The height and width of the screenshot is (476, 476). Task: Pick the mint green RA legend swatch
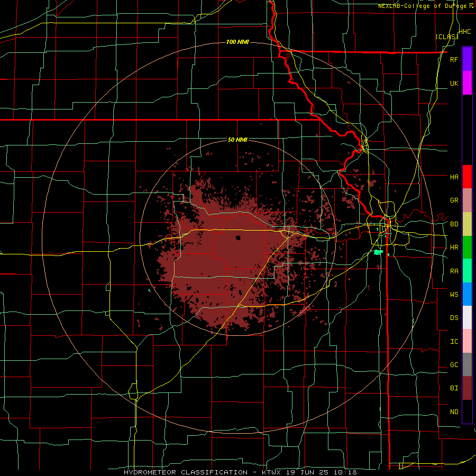coord(467,271)
